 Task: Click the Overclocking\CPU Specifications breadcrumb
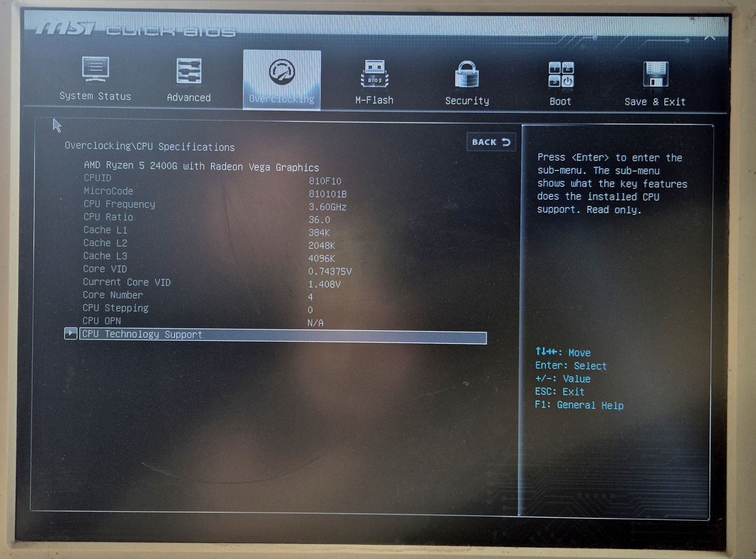pos(149,146)
